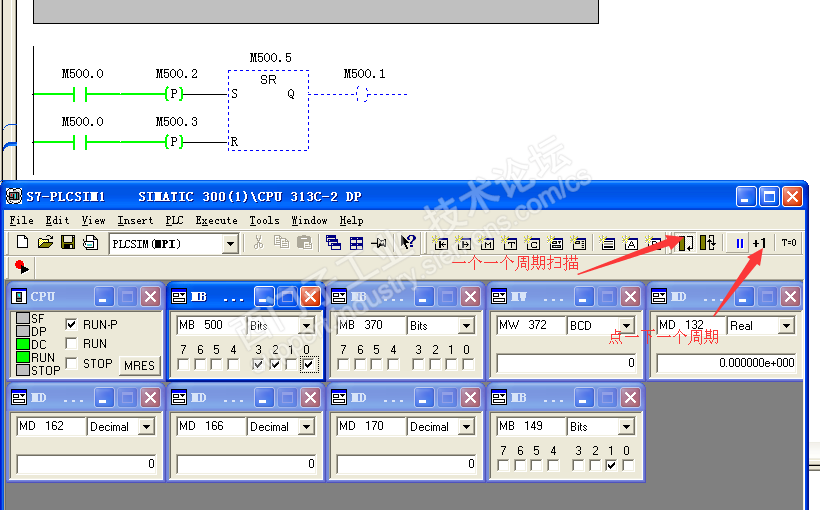Insert an Output Variable window icon
This screenshot has width=820, height=510.
pyautogui.click(x=463, y=243)
